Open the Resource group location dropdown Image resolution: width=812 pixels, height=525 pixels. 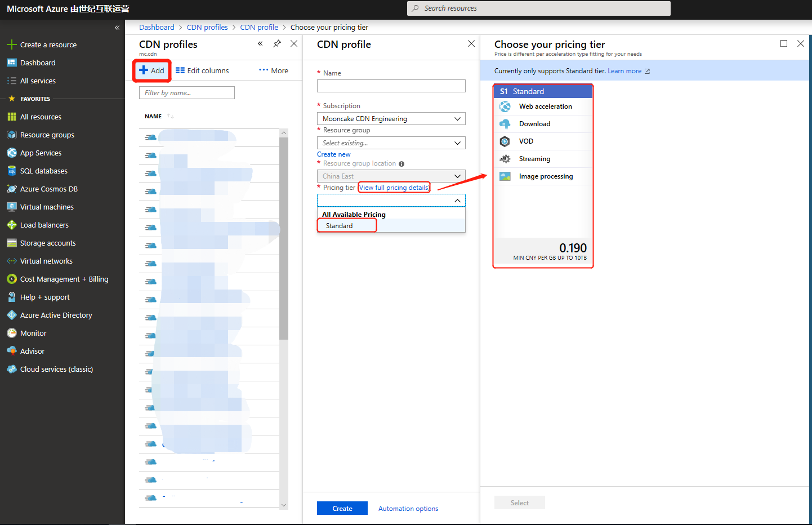tap(391, 176)
